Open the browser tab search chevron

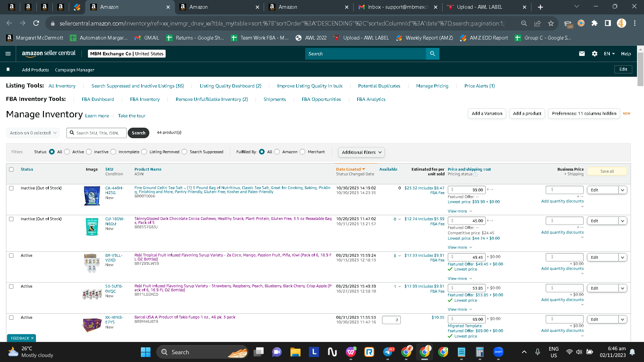click(577, 6)
